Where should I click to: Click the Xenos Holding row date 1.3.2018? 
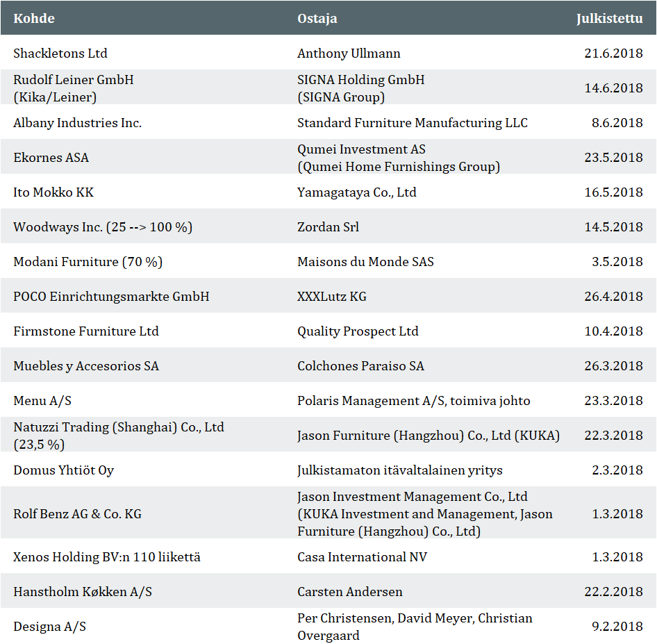(x=617, y=557)
